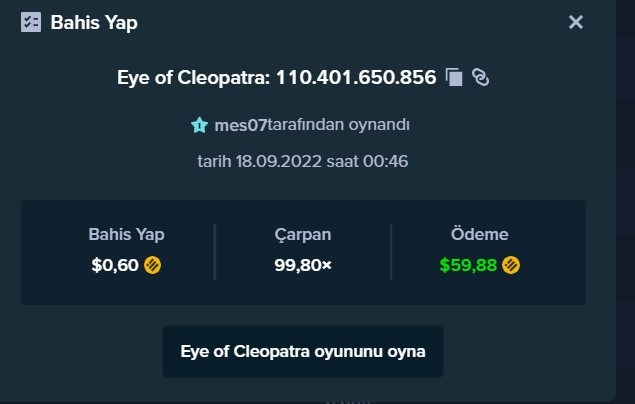Image resolution: width=635 pixels, height=404 pixels.
Task: Click the Bahis Yap dialog title text
Action: pyautogui.click(x=94, y=23)
